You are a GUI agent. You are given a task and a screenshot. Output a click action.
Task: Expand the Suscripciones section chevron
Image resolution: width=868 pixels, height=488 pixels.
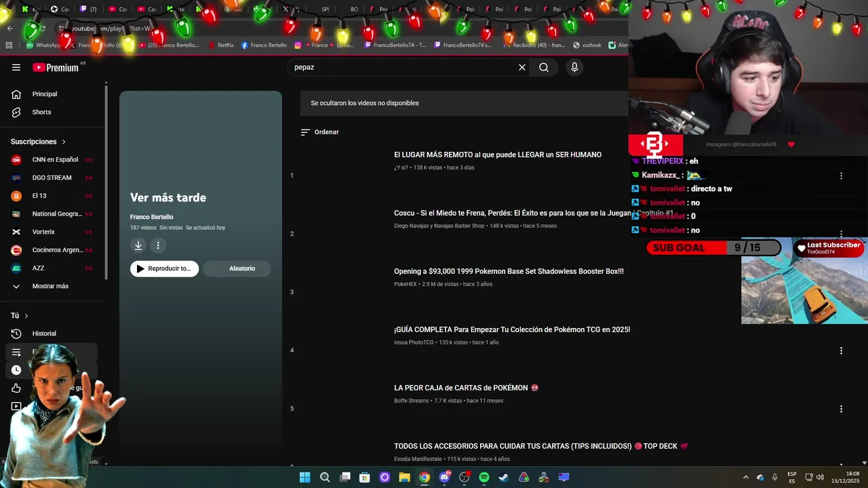pyautogui.click(x=64, y=142)
